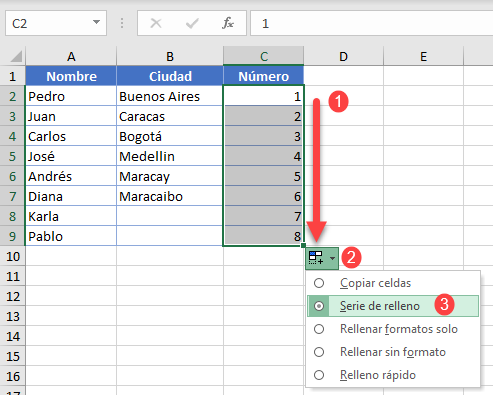The height and width of the screenshot is (395, 493).
Task: Click the Enter checkmark icon in formula bar
Action: click(192, 23)
